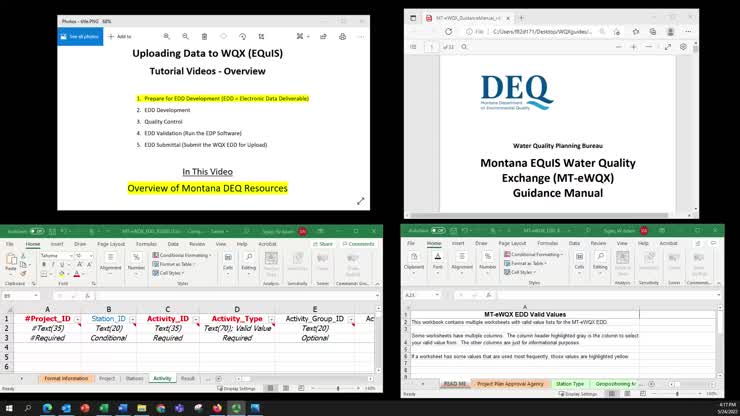Apply Italic in left Excel ribbon
This screenshot has height=416, width=740.
click(x=53, y=264)
